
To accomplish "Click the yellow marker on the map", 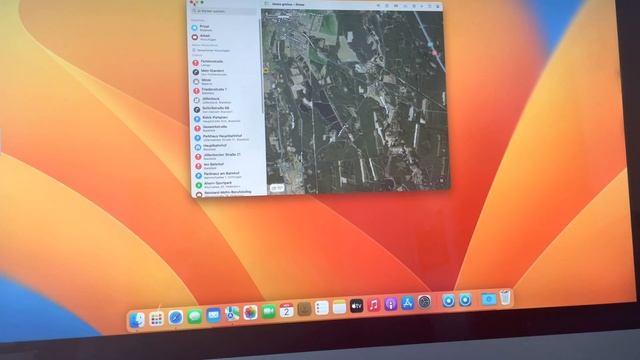I will (266, 70).
